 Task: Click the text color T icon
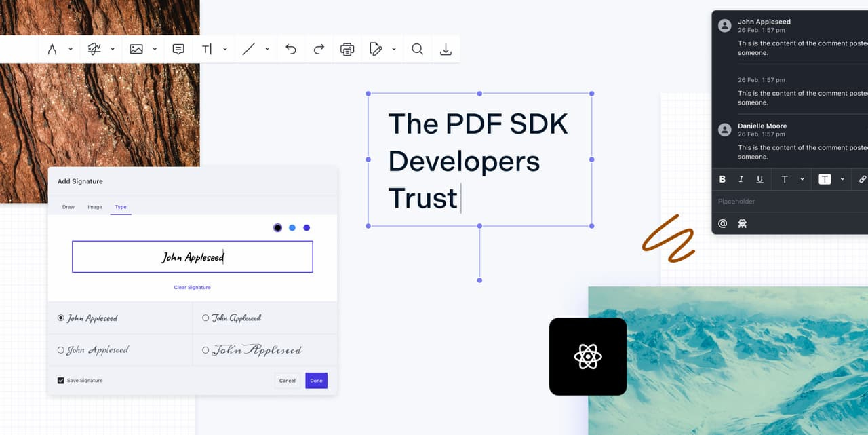coord(785,179)
